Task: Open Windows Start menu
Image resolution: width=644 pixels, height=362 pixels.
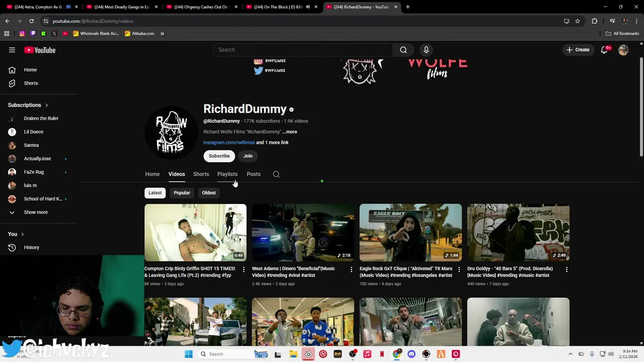Action: (x=189, y=354)
